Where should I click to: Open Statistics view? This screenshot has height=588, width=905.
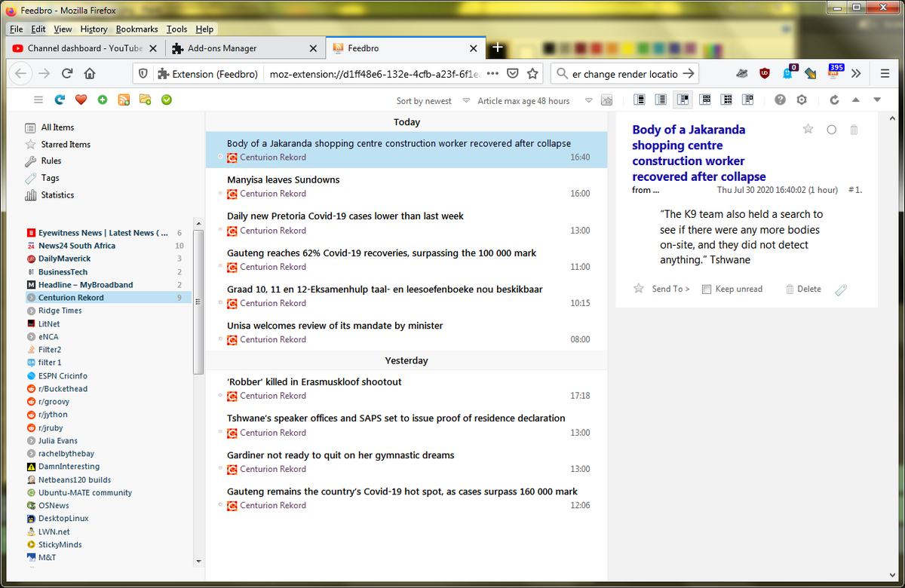coord(57,194)
